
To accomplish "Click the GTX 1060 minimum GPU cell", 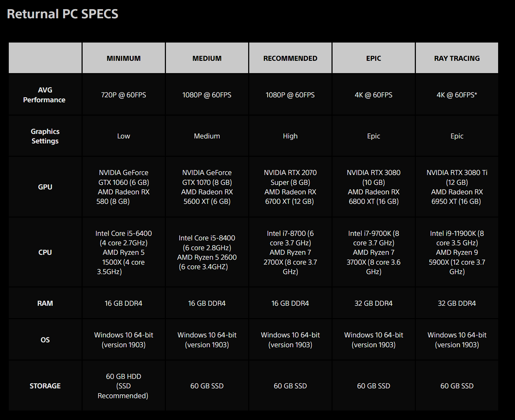I will [x=123, y=187].
